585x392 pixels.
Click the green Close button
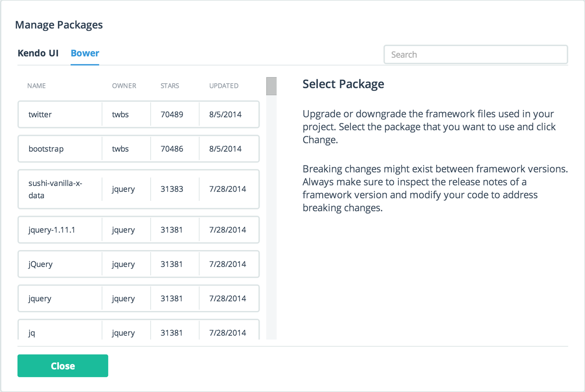click(x=63, y=366)
